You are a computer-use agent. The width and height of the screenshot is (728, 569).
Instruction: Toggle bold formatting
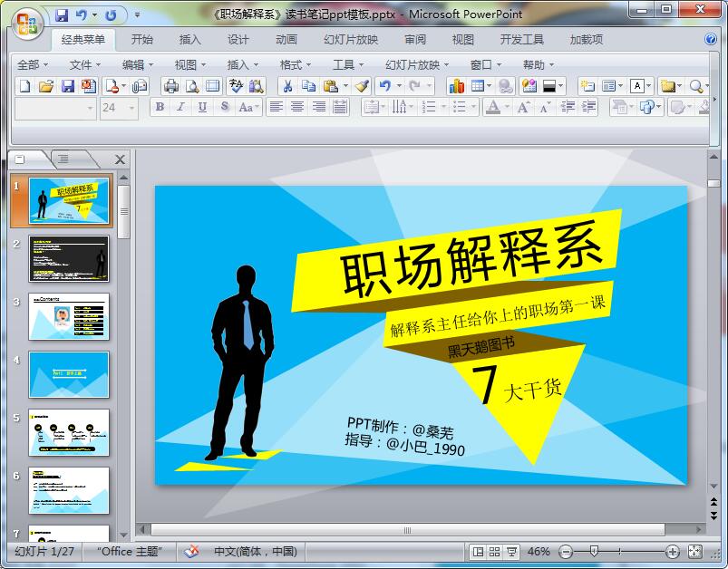click(x=160, y=107)
